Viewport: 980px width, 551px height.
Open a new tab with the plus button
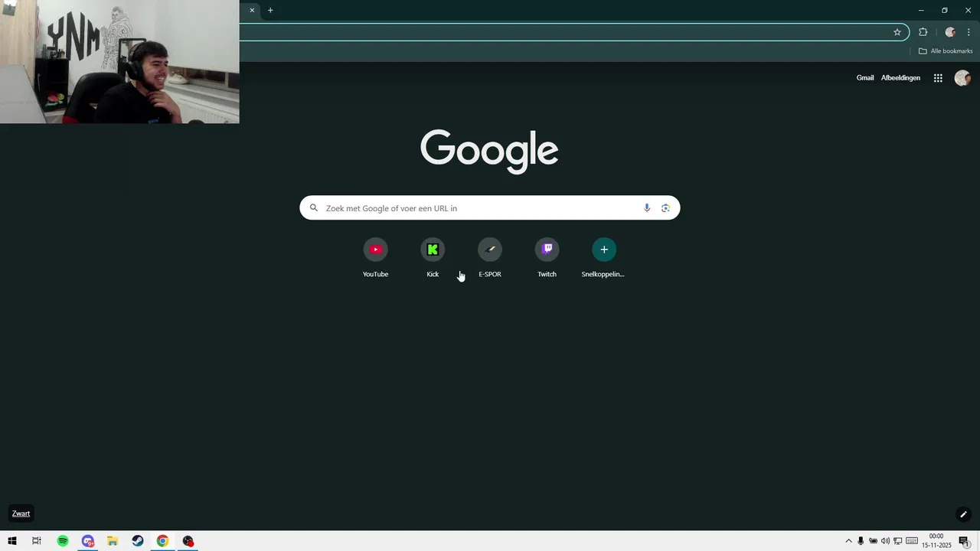pos(270,10)
